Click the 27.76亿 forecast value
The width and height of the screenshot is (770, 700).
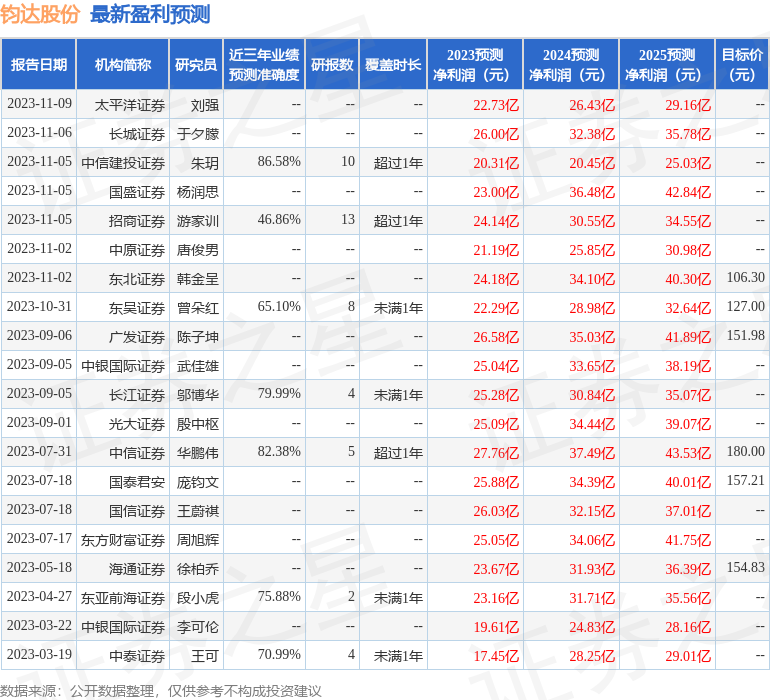tap(496, 453)
